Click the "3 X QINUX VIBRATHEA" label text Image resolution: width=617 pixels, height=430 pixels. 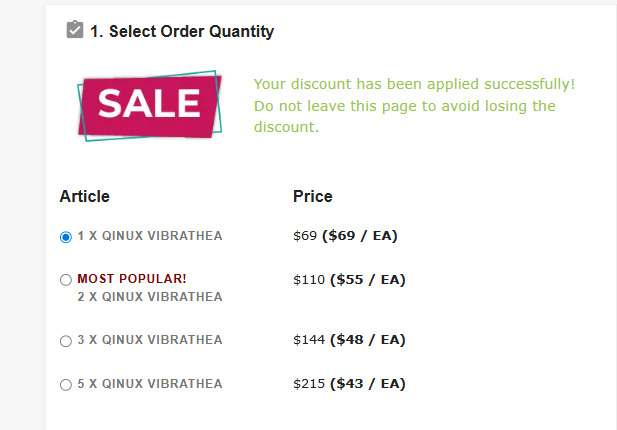pyautogui.click(x=150, y=340)
